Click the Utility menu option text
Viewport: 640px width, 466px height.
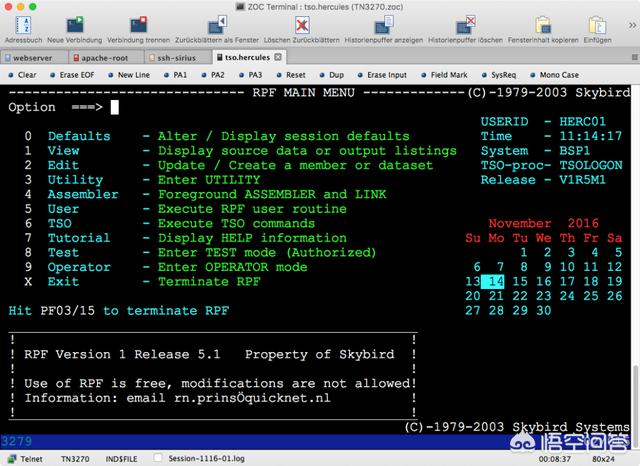75,180
